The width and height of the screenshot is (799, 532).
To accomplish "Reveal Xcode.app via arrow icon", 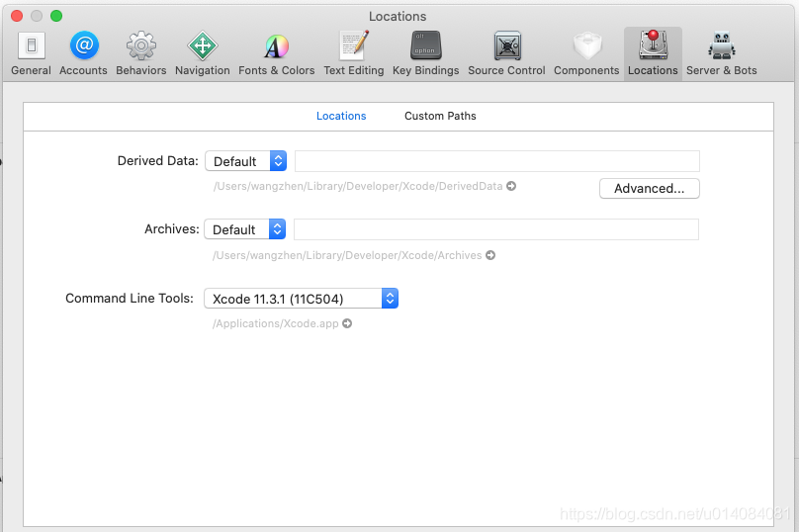I will coord(347,323).
